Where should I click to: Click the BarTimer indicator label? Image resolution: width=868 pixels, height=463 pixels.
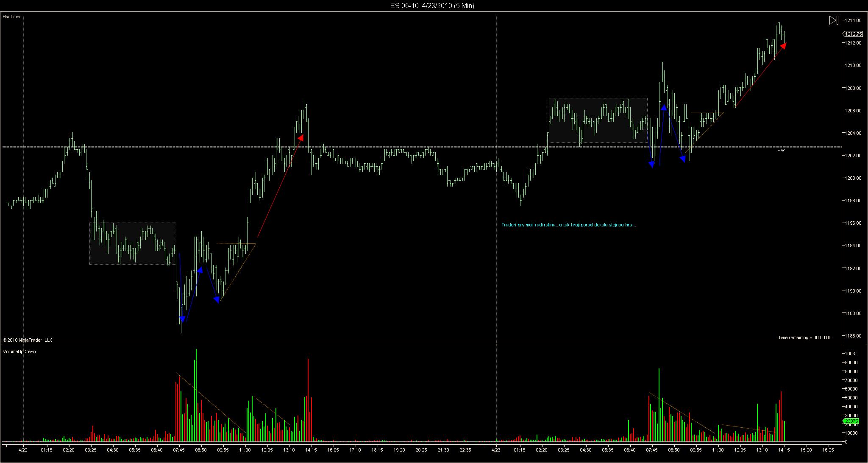pyautogui.click(x=12, y=17)
